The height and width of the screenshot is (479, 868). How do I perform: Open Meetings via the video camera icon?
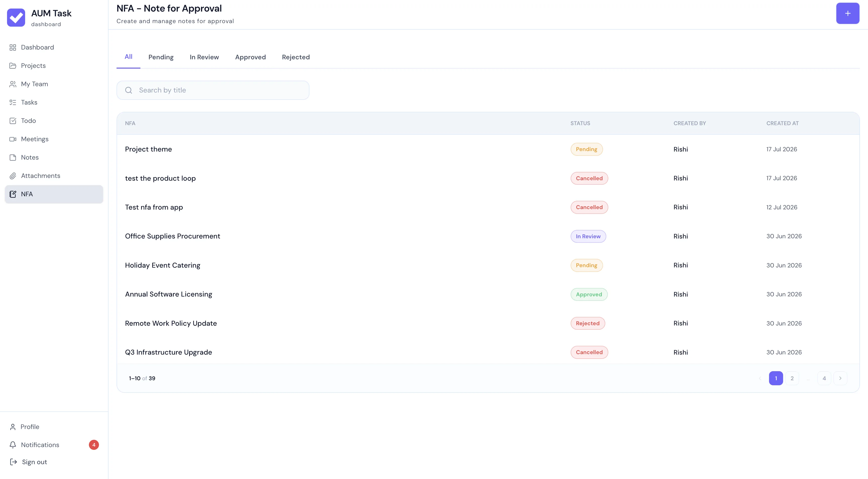(13, 139)
